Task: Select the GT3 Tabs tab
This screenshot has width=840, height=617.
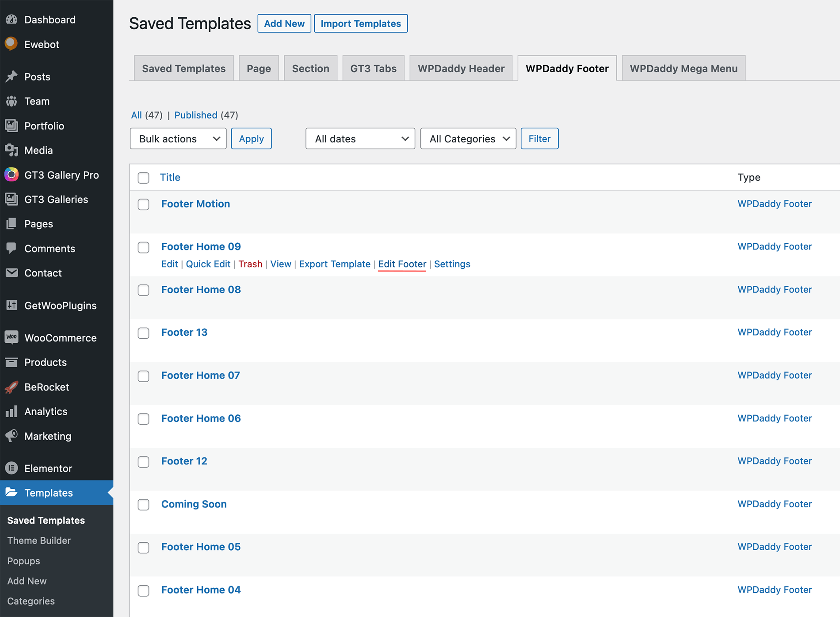Action: pyautogui.click(x=374, y=68)
